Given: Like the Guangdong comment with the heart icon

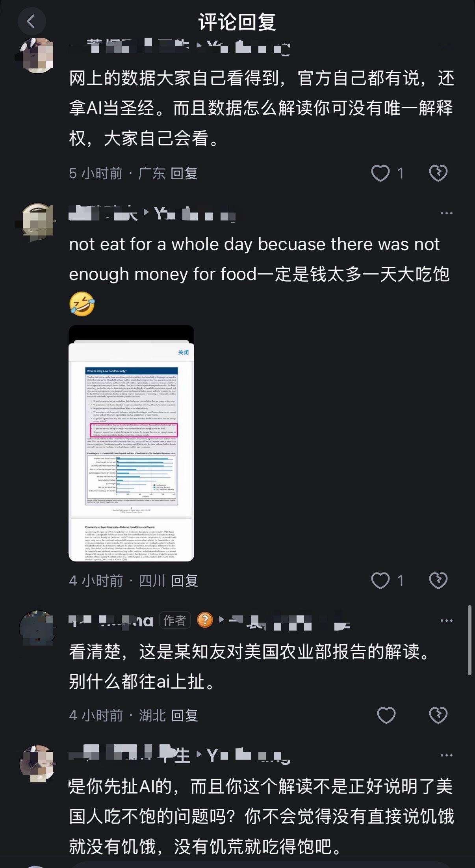Looking at the screenshot, I should [x=380, y=173].
